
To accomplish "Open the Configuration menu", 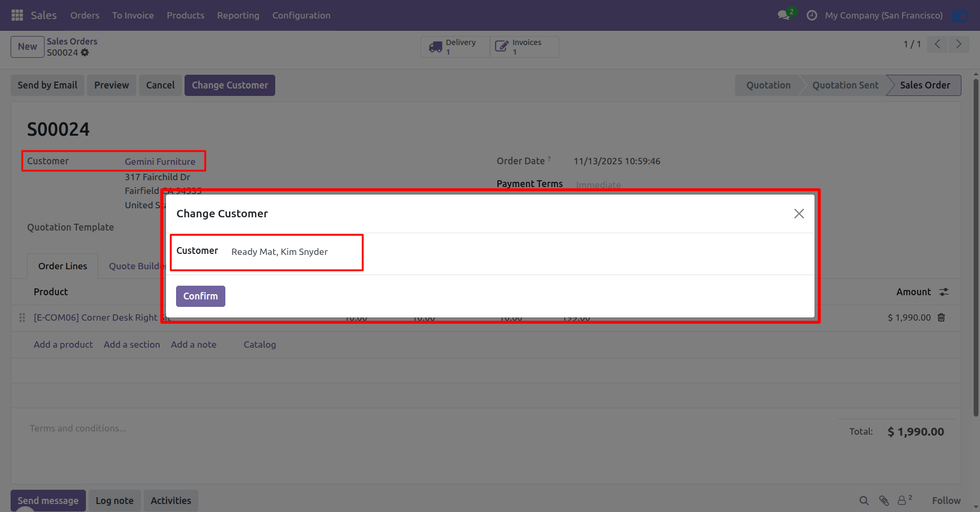I will [301, 15].
